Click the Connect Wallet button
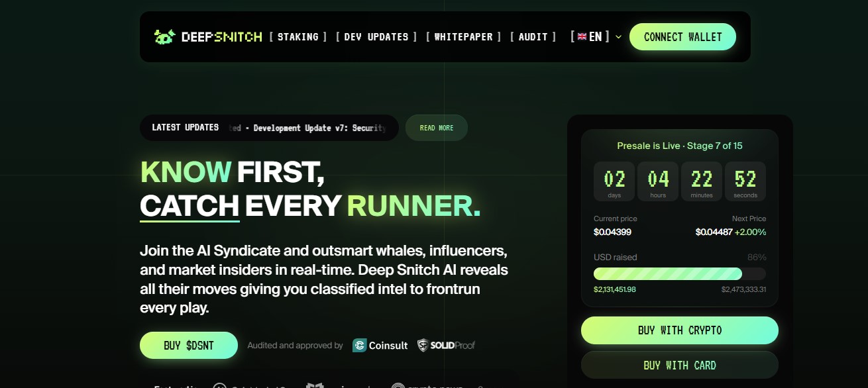The height and width of the screenshot is (388, 868). [682, 37]
